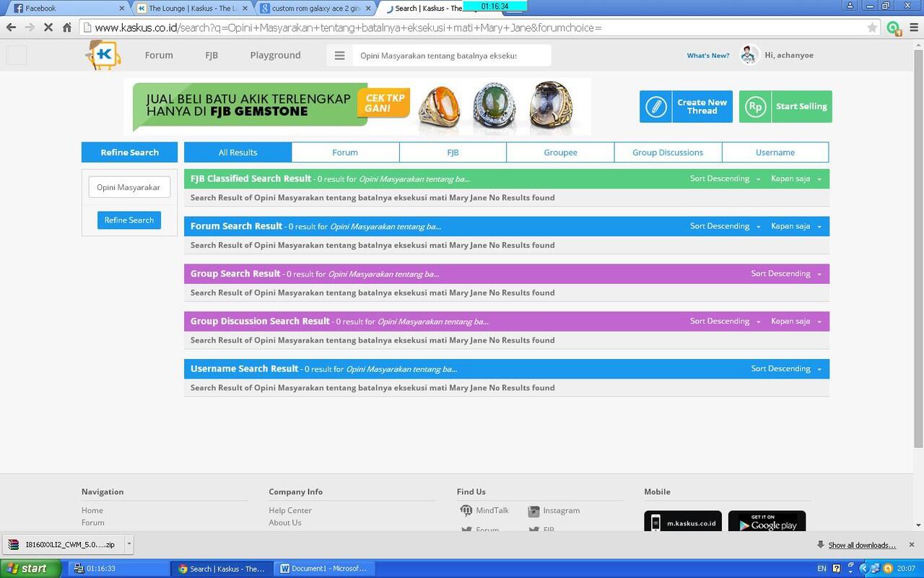
Task: Switch to The Lounge Kaskus browser tab
Action: (x=191, y=9)
